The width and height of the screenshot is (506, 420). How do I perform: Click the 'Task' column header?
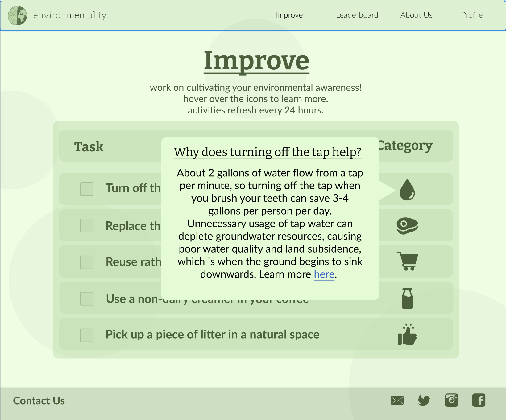coord(89,147)
